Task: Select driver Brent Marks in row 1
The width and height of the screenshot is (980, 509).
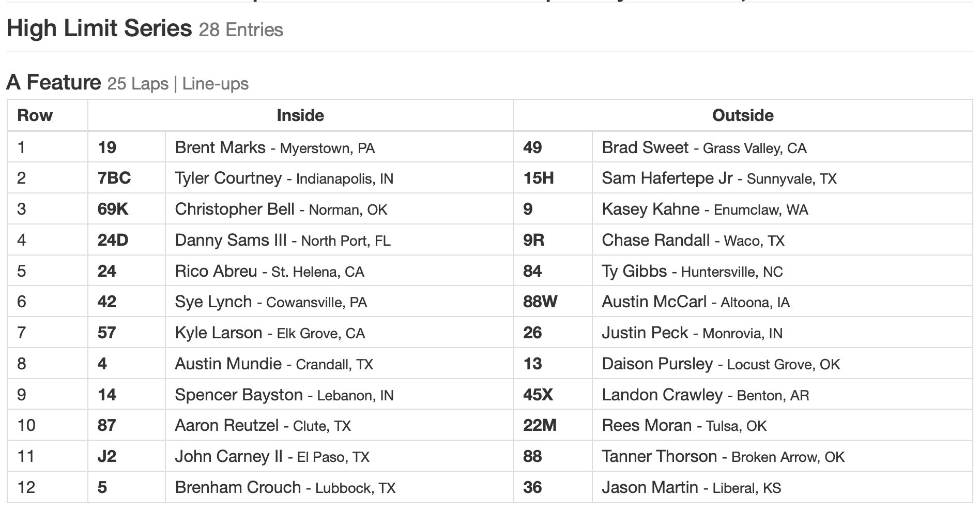Action: coord(220,147)
